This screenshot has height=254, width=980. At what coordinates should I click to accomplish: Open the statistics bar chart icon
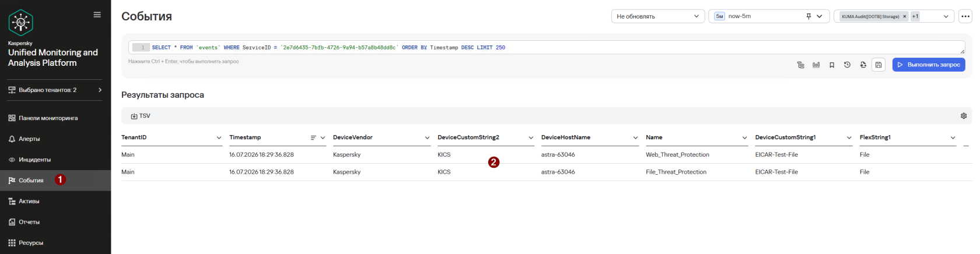tap(816, 65)
